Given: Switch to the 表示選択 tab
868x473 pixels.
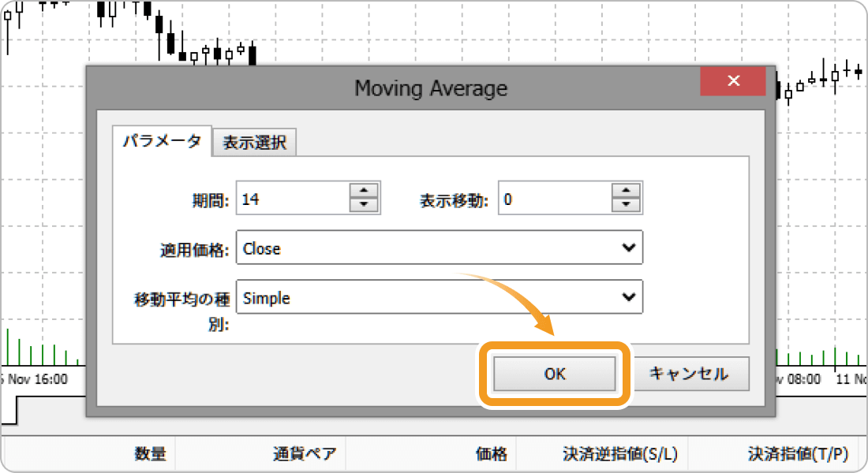Looking at the screenshot, I should (254, 142).
